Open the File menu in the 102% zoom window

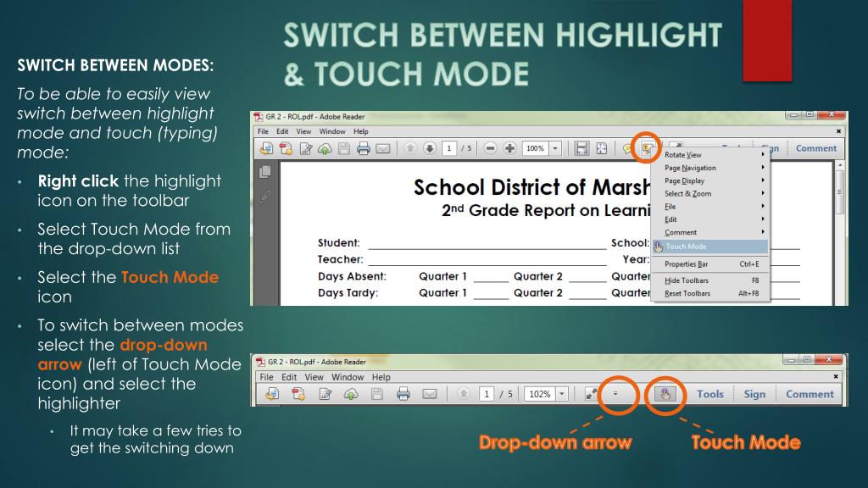coord(267,377)
